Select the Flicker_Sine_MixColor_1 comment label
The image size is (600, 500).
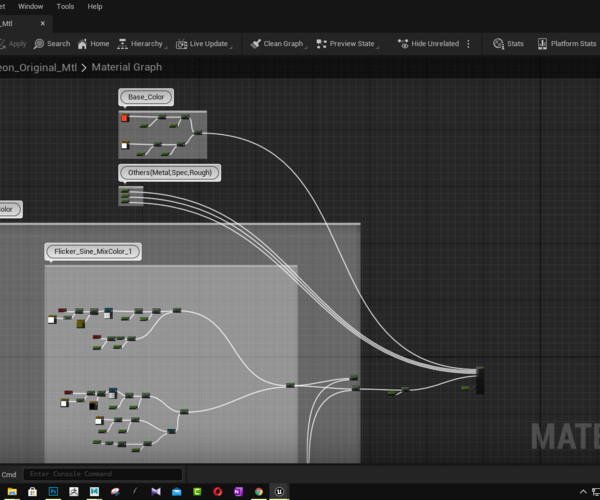(93, 252)
